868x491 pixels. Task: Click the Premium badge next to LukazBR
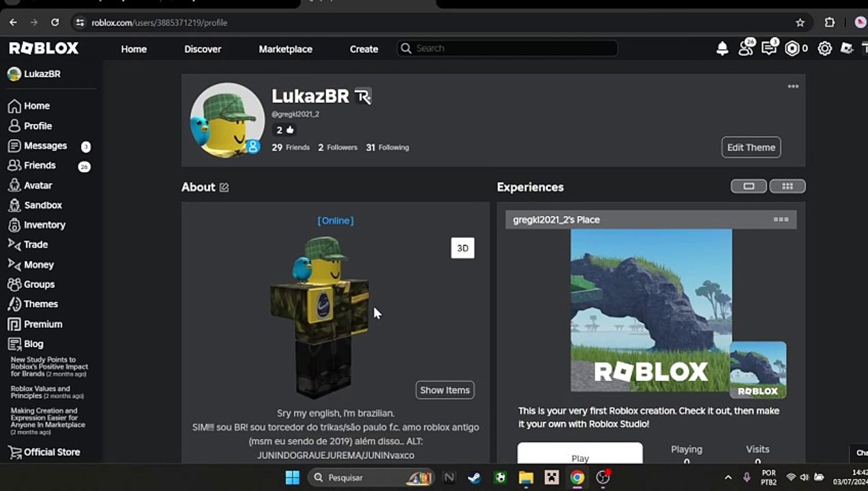click(363, 97)
